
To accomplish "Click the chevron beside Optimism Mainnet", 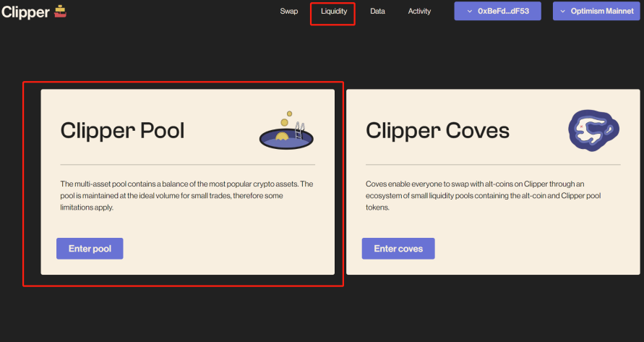I will tap(564, 12).
